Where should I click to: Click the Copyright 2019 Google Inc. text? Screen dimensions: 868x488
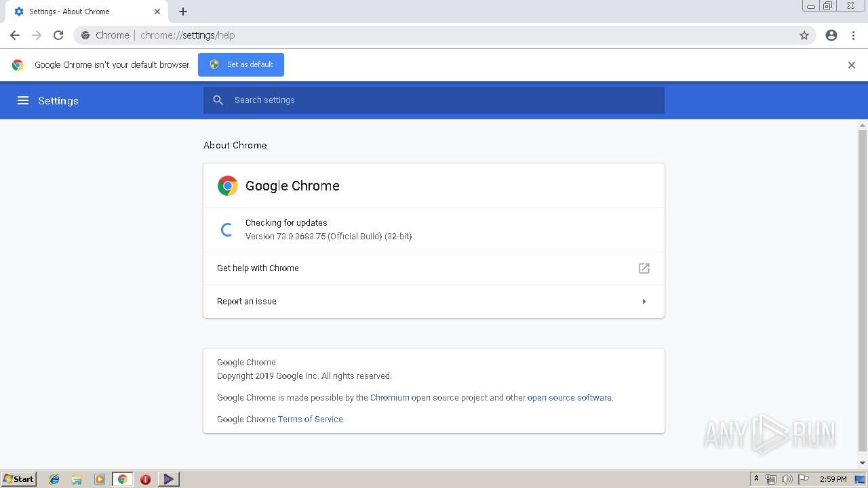pos(304,376)
